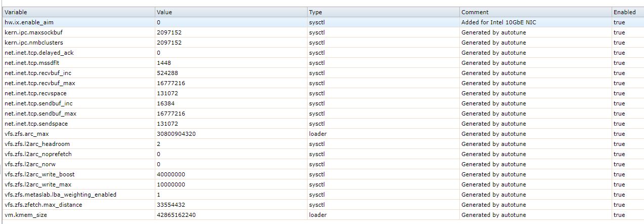Select net.inet.tcp.delayed_ack entry
The height and width of the screenshot is (224, 644).
pos(323,53)
